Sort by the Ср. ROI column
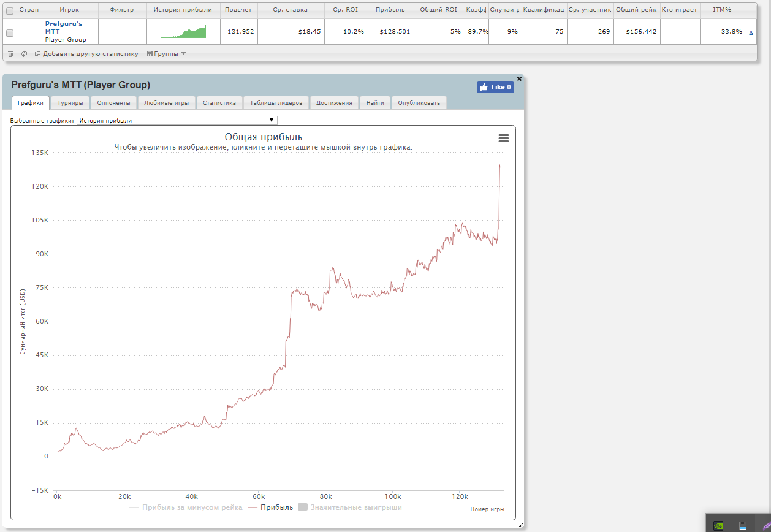Viewport: 771px width, 532px height. pyautogui.click(x=346, y=10)
